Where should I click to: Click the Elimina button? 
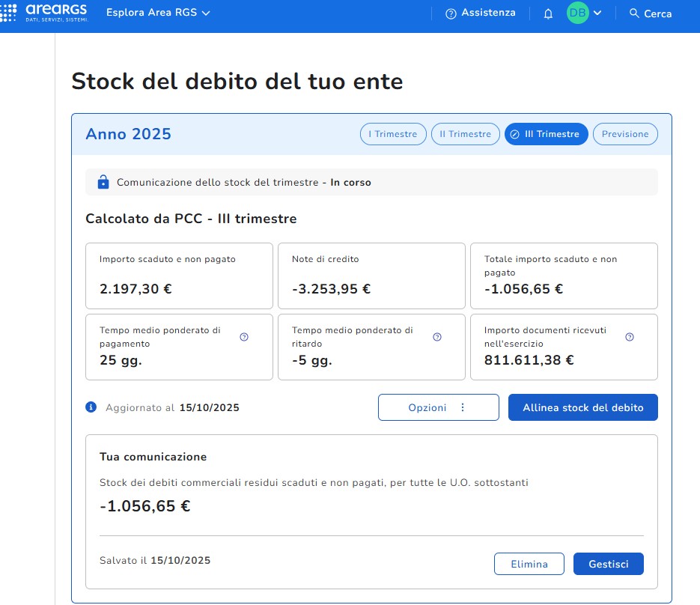point(529,564)
